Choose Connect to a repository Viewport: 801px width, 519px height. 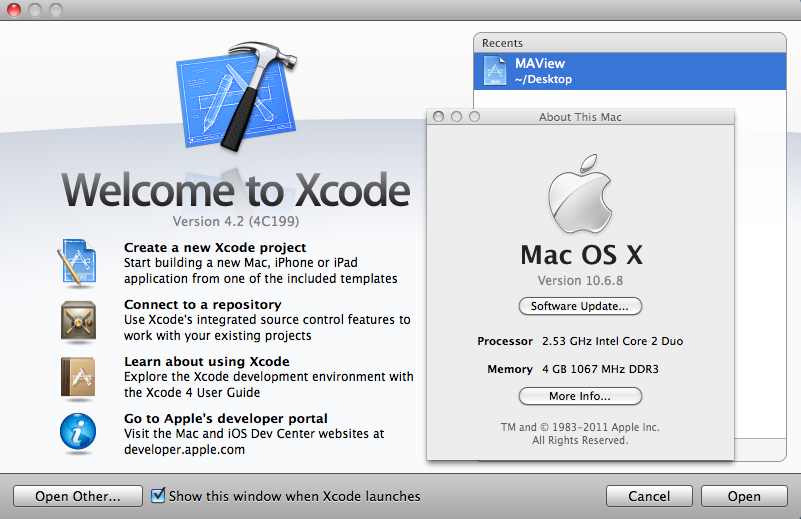pos(202,304)
